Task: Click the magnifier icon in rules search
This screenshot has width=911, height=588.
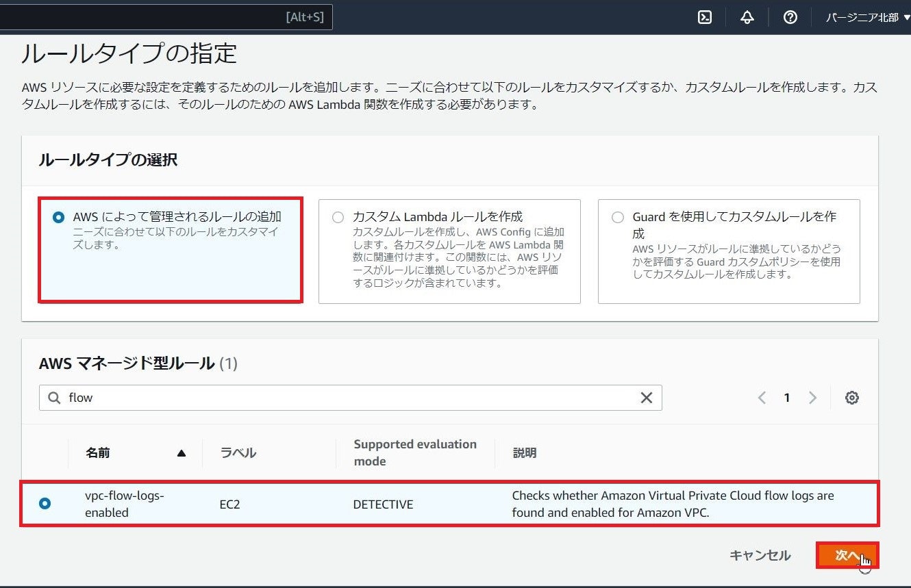Action: 53,398
